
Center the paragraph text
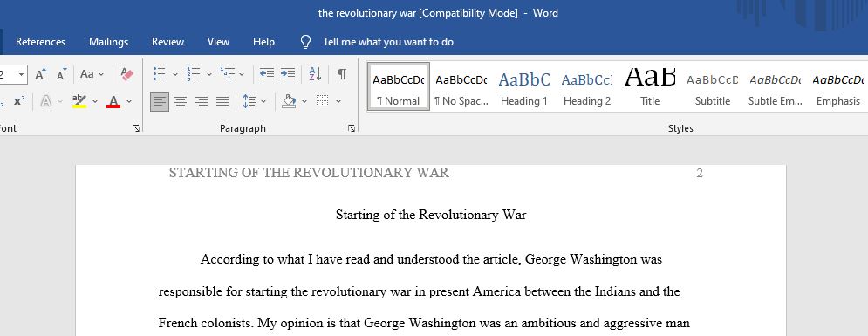point(181,101)
